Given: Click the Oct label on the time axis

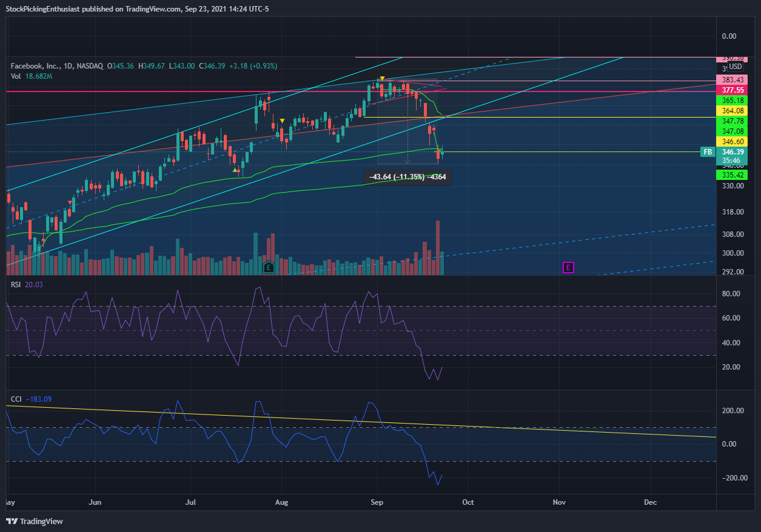Looking at the screenshot, I should click(x=468, y=502).
